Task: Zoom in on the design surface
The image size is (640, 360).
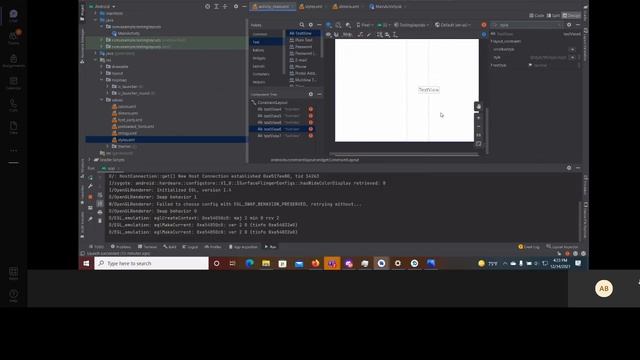Action: point(478,118)
